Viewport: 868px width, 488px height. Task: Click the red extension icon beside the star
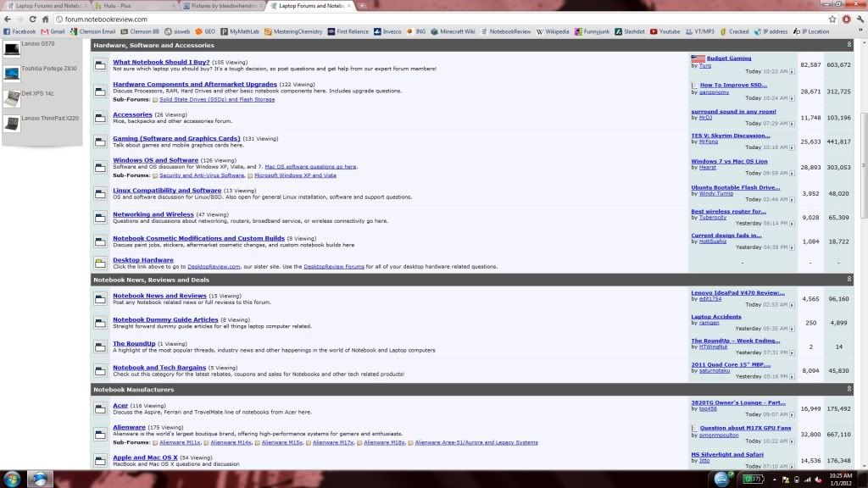(847, 19)
